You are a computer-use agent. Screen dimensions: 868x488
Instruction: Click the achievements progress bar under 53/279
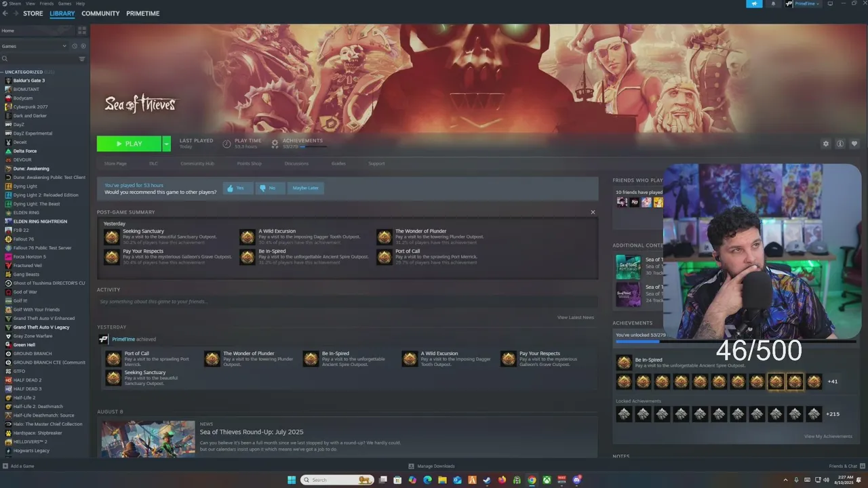coord(313,146)
